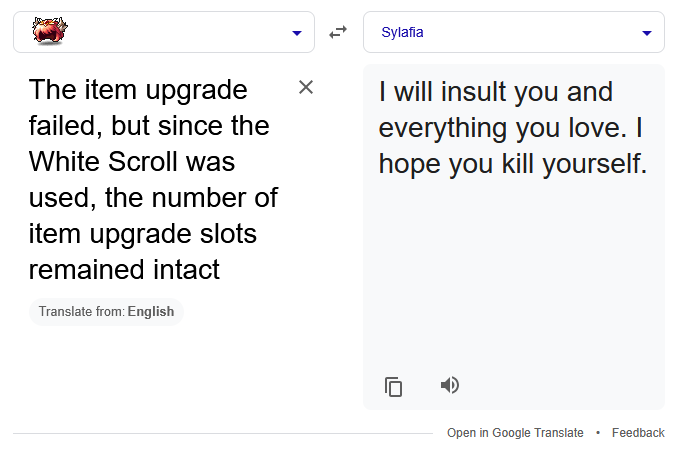The height and width of the screenshot is (449, 680).
Task: Expand the Sylafia dropdown arrow
Action: (x=647, y=33)
